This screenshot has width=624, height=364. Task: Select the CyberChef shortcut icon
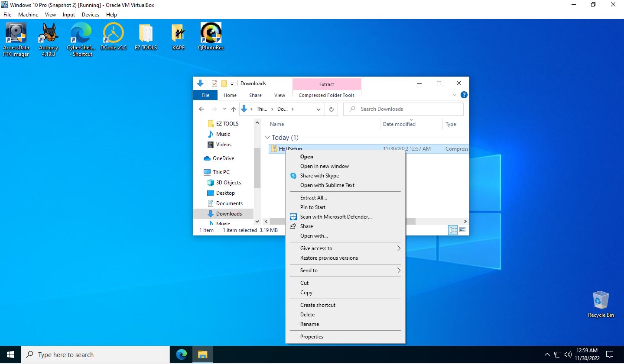click(81, 39)
